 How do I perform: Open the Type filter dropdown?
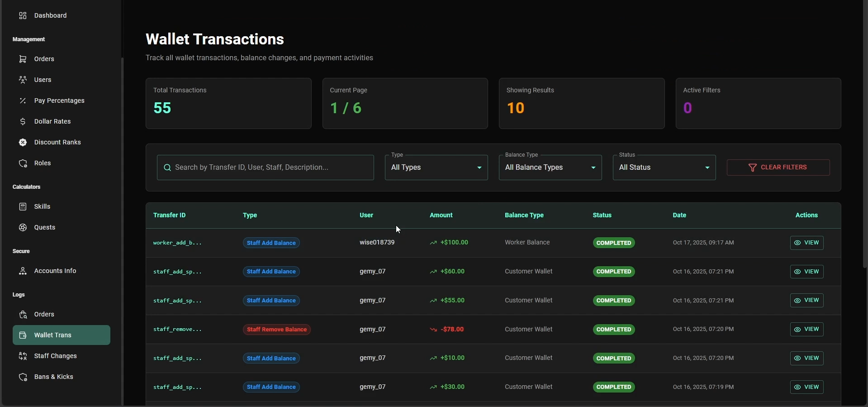pos(436,168)
